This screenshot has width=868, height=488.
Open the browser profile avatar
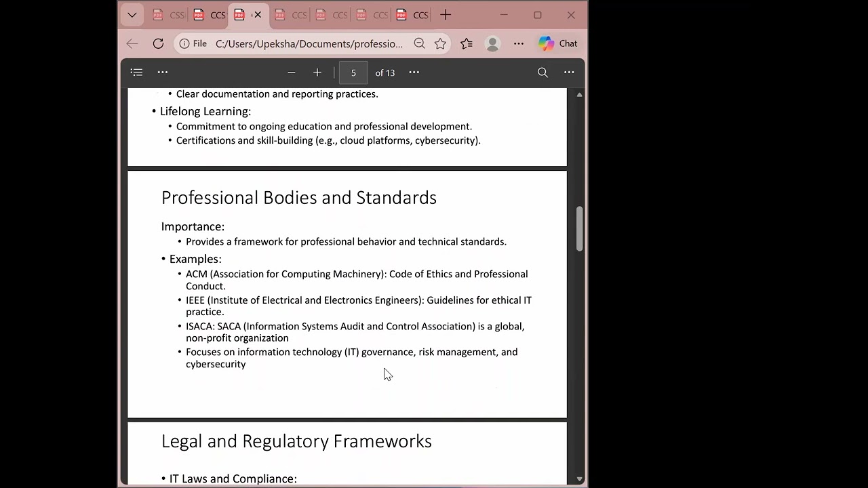493,43
